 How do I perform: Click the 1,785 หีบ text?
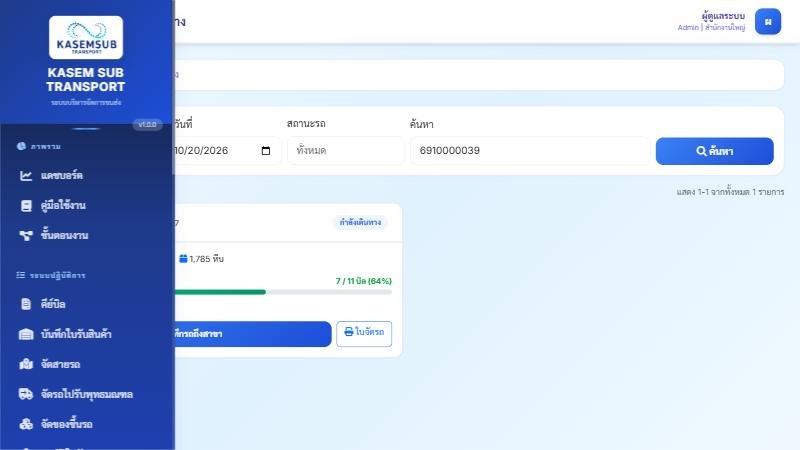[207, 259]
